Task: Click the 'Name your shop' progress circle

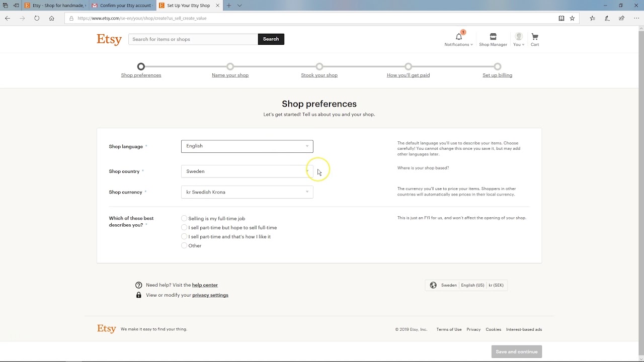Action: tap(230, 66)
